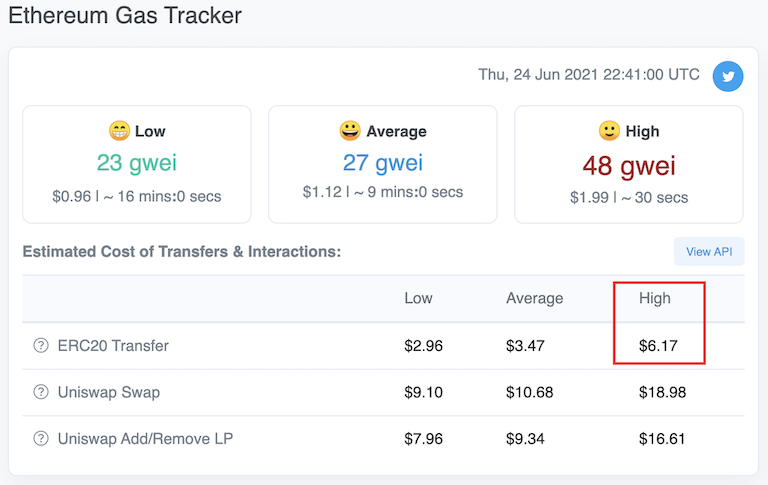768x485 pixels.
Task: Click the Low column header
Action: tap(418, 298)
